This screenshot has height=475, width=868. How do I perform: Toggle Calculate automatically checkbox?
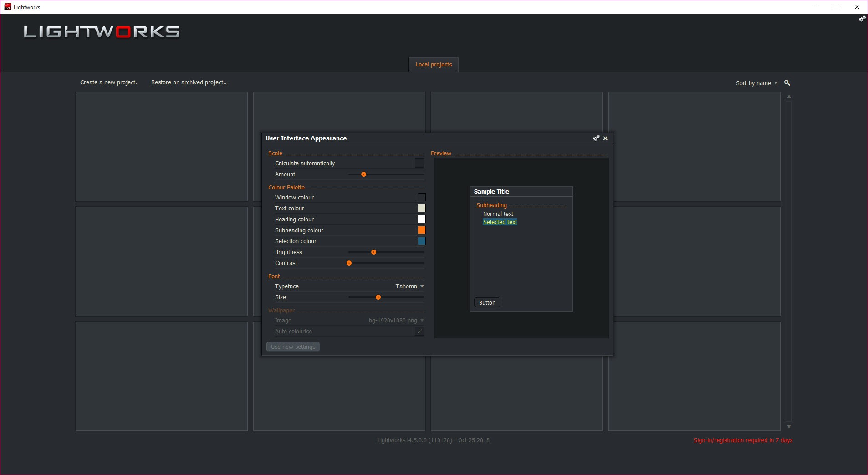click(419, 163)
